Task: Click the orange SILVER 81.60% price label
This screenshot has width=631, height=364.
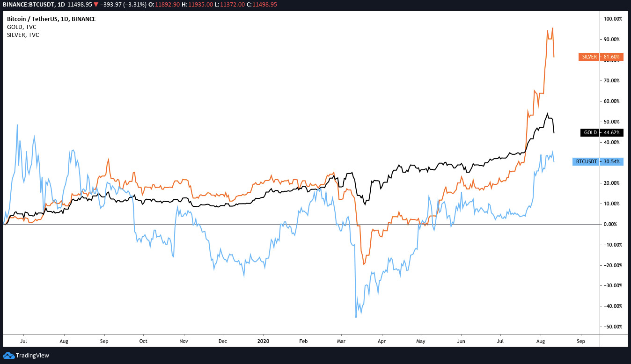Action: [601, 57]
